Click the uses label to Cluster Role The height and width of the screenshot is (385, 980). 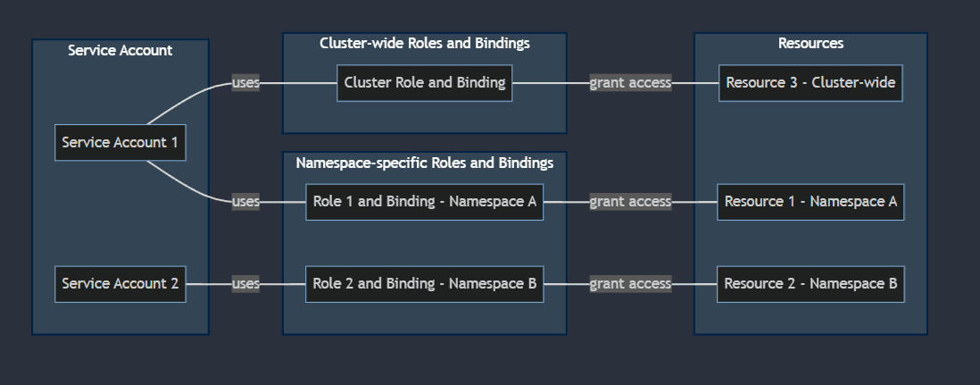pyautogui.click(x=245, y=83)
